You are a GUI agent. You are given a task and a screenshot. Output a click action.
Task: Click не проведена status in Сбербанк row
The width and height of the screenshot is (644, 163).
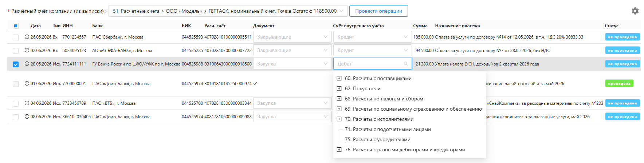[623, 37]
